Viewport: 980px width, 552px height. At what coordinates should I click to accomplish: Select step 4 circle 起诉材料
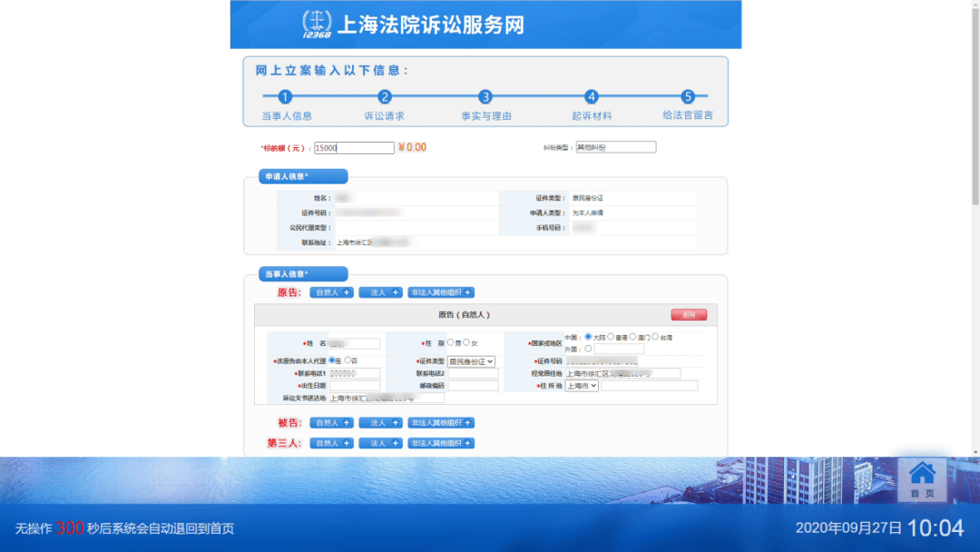(x=592, y=97)
